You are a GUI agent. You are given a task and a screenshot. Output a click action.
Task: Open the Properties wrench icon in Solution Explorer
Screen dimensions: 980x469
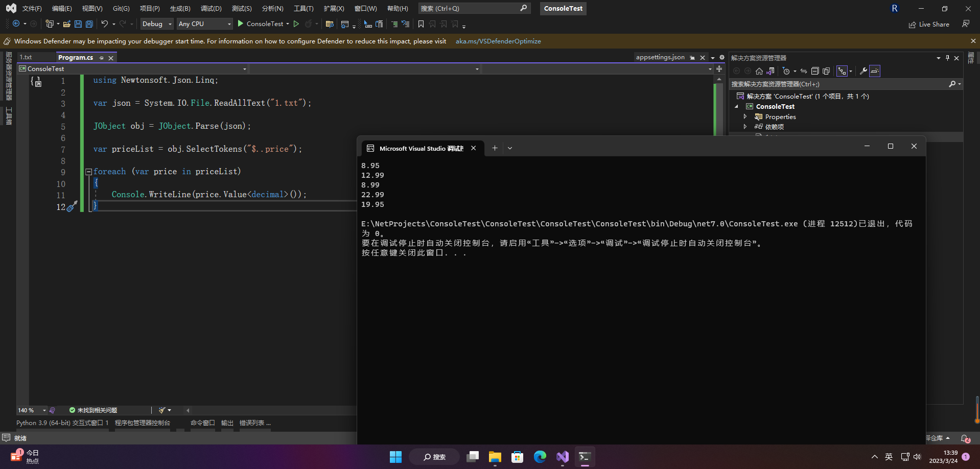(864, 71)
